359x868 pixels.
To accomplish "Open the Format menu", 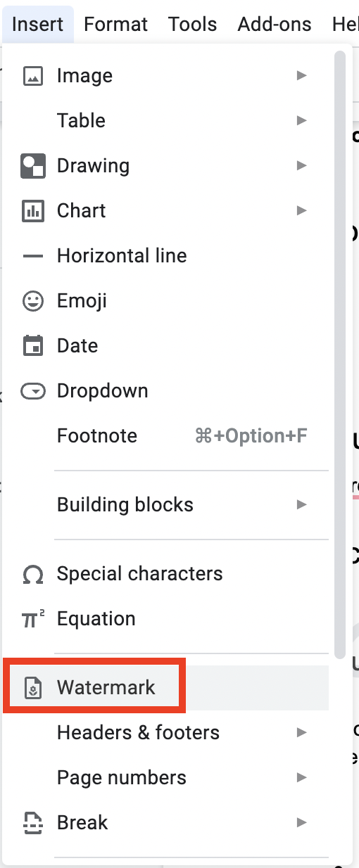I will click(116, 25).
